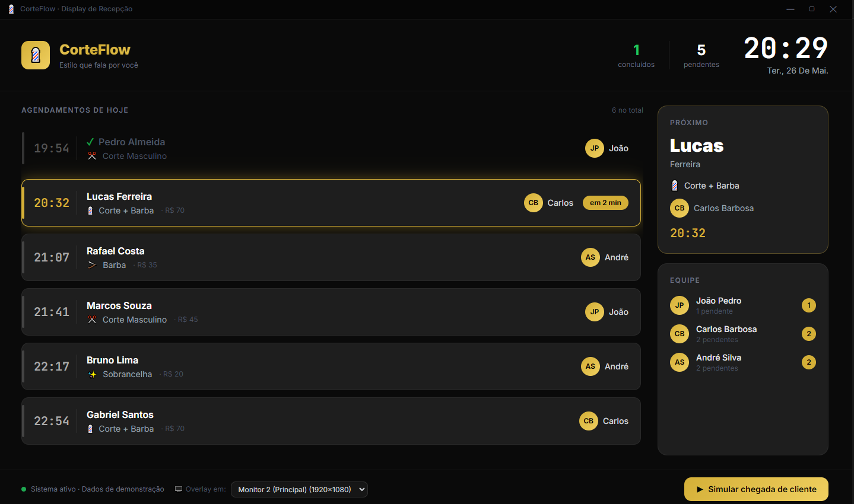Image resolution: width=854 pixels, height=504 pixels.
Task: Click the small barber pole title bar icon
Action: pos(11,9)
